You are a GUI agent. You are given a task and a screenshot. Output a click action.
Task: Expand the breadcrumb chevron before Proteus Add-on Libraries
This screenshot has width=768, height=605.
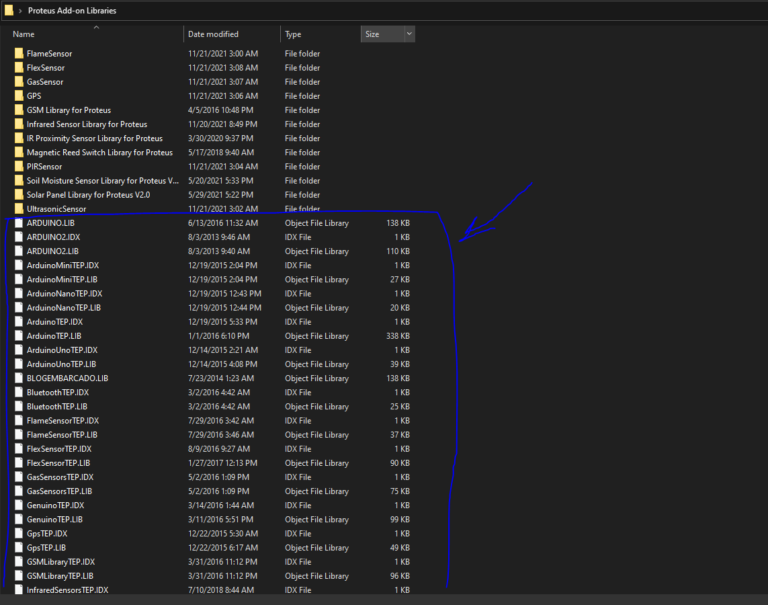[20, 10]
